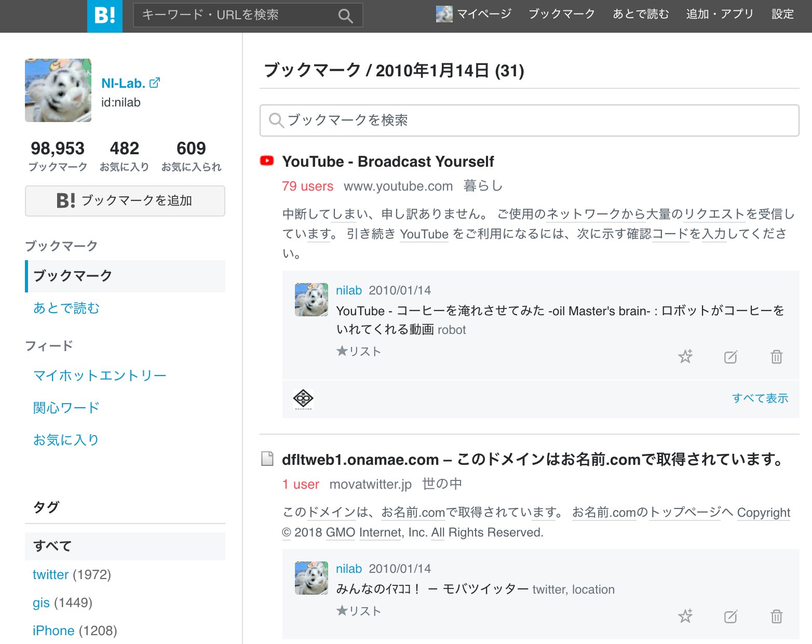View the 482 お気に入り count
The width and height of the screenshot is (812, 644).
125,156
